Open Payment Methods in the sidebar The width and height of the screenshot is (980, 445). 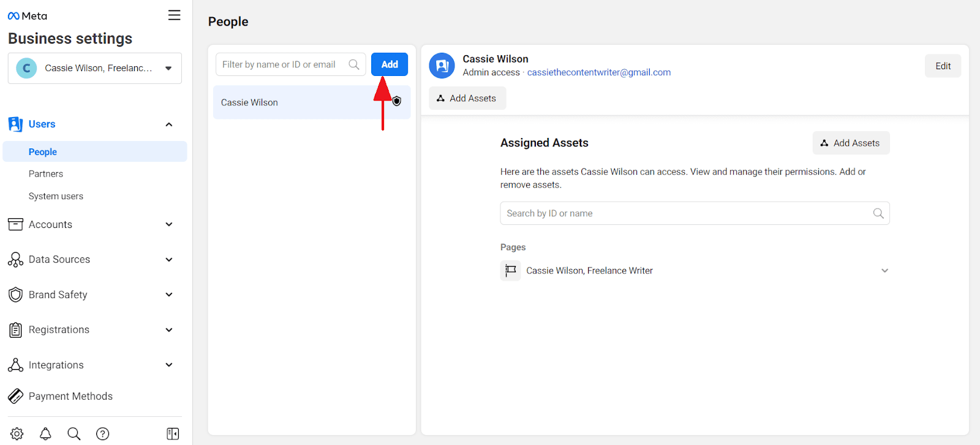coord(70,397)
